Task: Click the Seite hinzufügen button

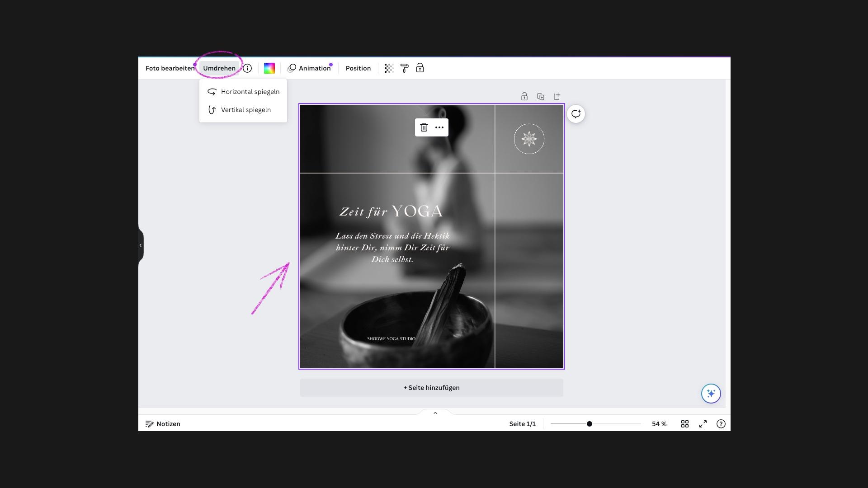Action: point(431,388)
